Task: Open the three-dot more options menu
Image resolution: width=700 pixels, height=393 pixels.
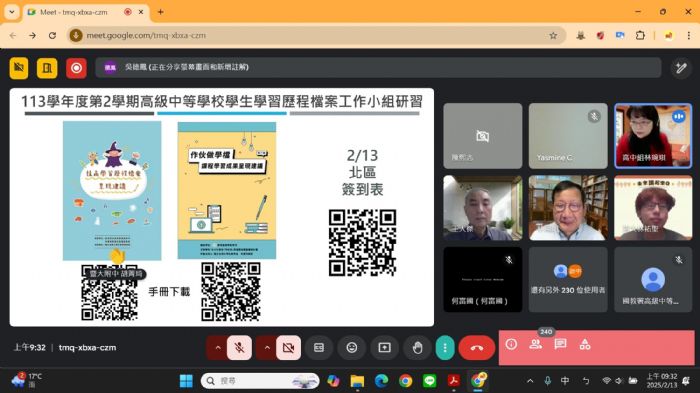Action: point(445,347)
